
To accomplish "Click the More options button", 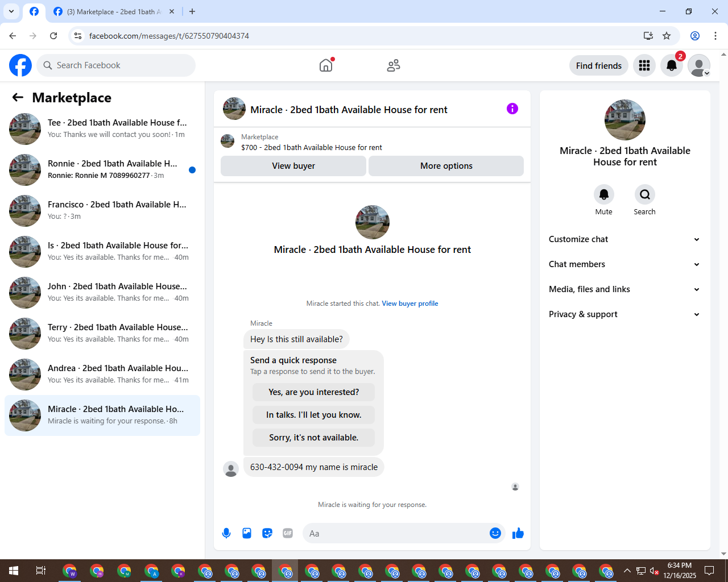I will pos(446,166).
